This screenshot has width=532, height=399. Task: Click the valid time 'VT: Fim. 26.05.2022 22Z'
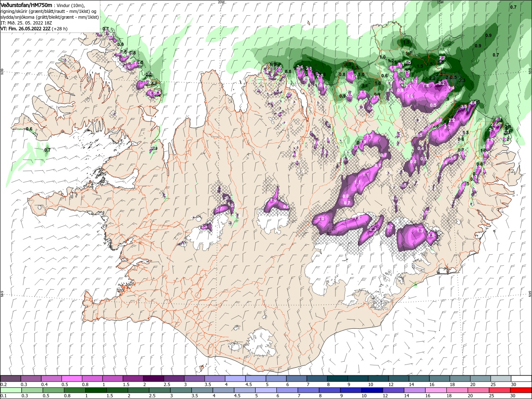pos(25,29)
